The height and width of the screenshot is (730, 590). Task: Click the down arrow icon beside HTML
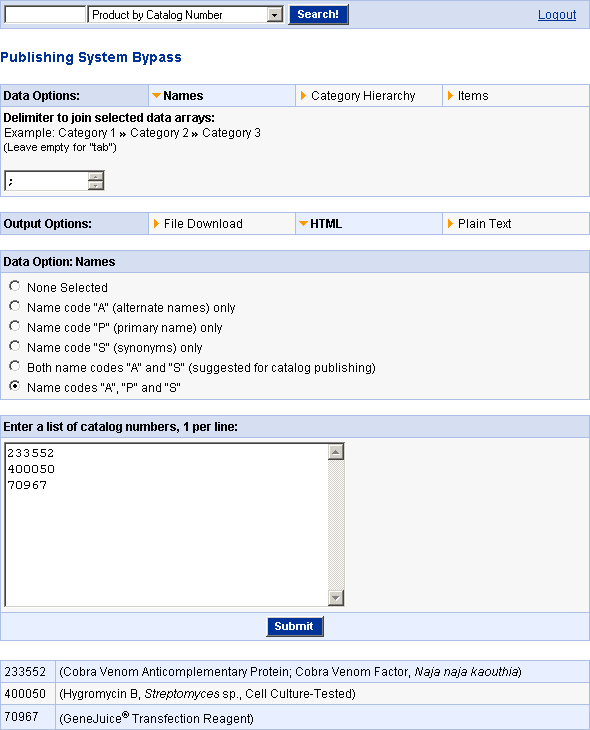click(x=303, y=223)
